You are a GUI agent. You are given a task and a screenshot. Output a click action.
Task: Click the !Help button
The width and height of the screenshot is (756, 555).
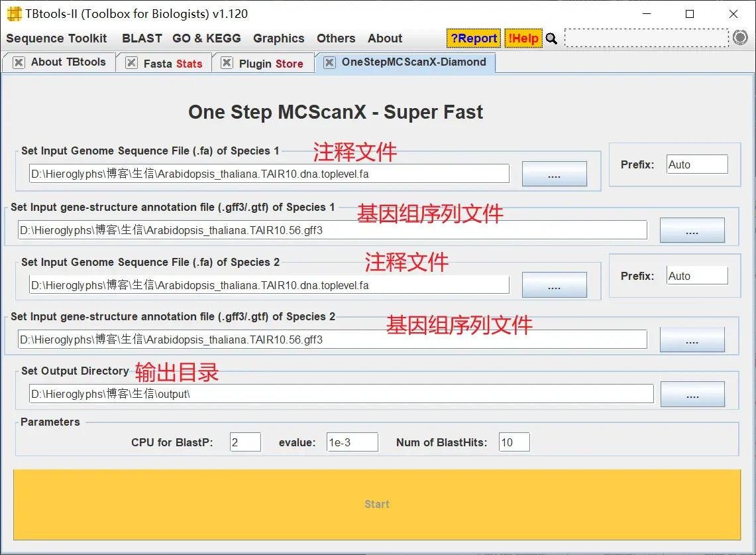(523, 38)
